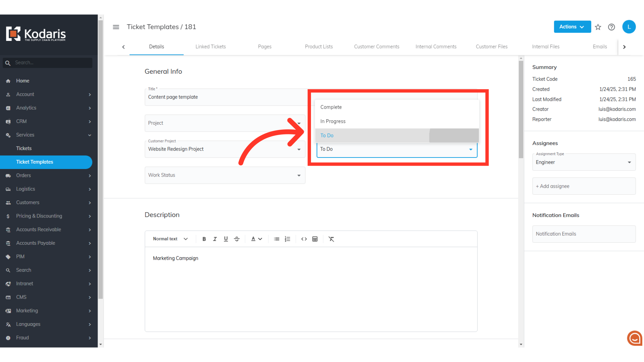This screenshot has height=362, width=644.
Task: Insert code block icon
Action: point(304,239)
